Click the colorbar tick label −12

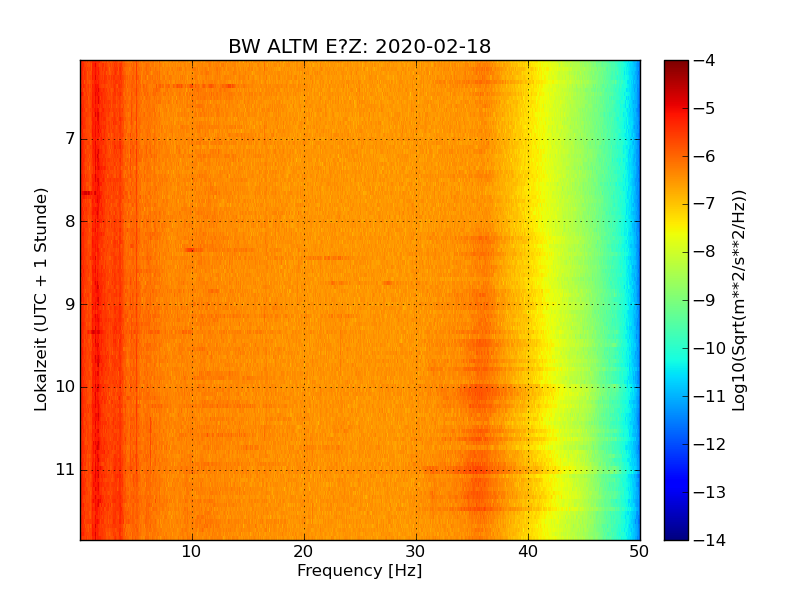[710, 444]
